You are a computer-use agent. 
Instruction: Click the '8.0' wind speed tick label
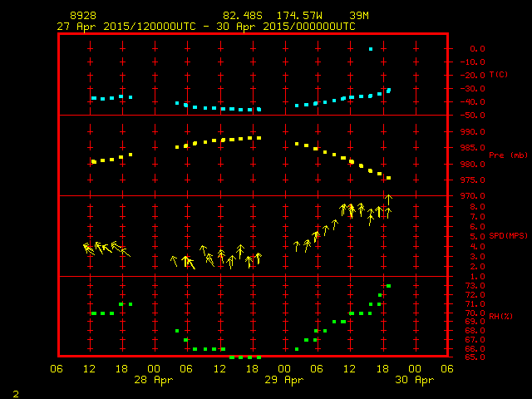pos(477,207)
